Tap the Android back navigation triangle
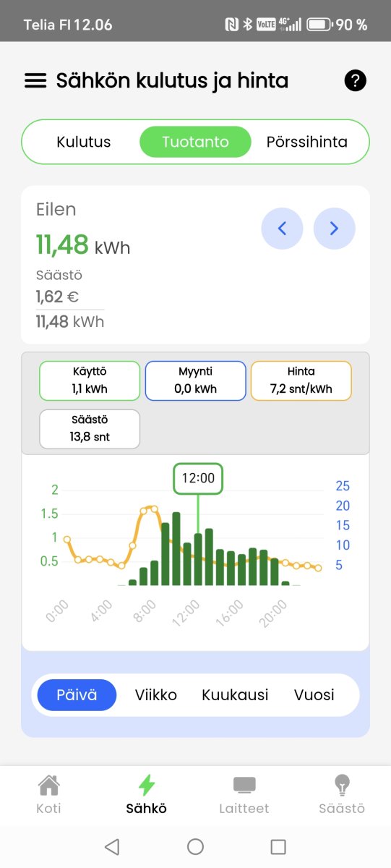Image resolution: width=391 pixels, height=868 pixels. (x=111, y=847)
